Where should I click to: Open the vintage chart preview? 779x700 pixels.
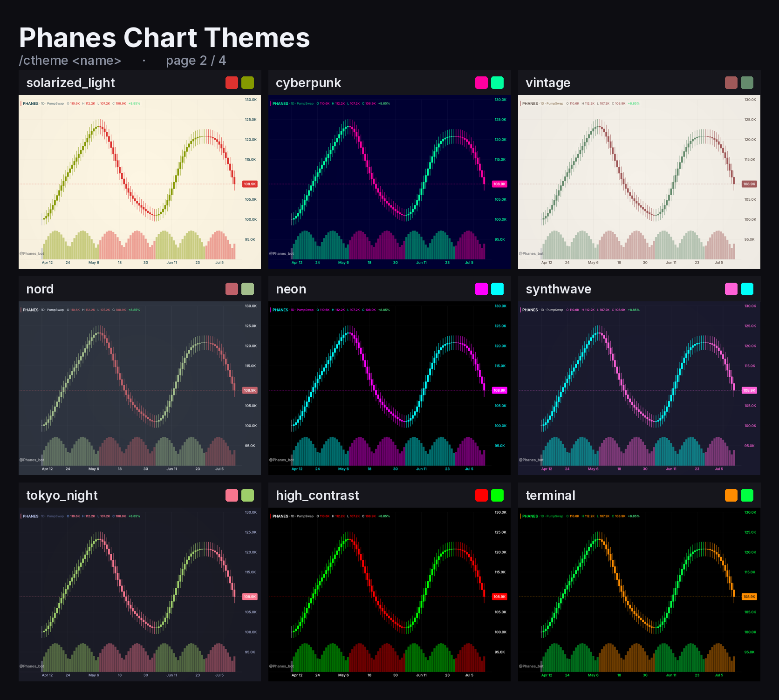tap(639, 182)
